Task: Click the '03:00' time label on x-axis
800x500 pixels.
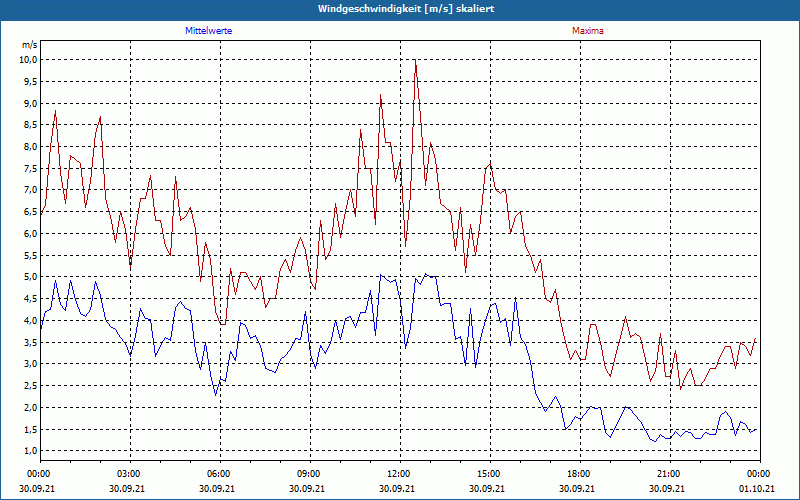Action: click(x=131, y=474)
